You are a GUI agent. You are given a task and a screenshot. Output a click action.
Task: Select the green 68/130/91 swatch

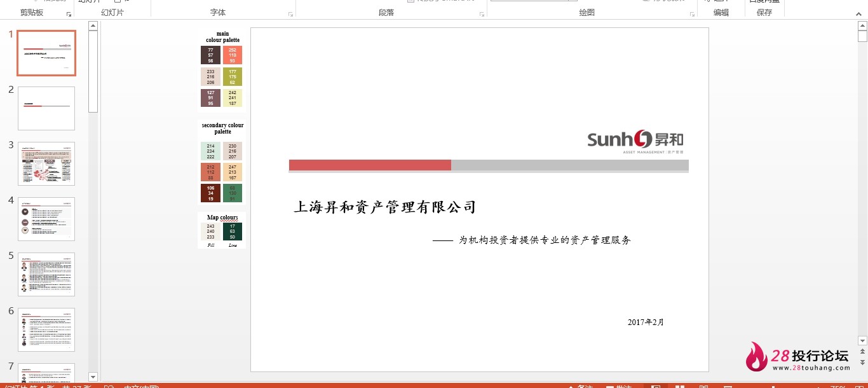point(233,193)
